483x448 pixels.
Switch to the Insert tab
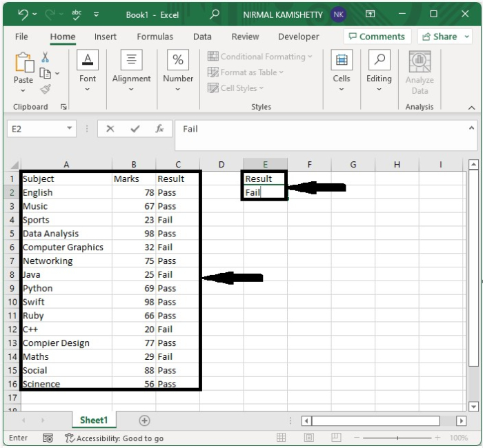click(106, 37)
